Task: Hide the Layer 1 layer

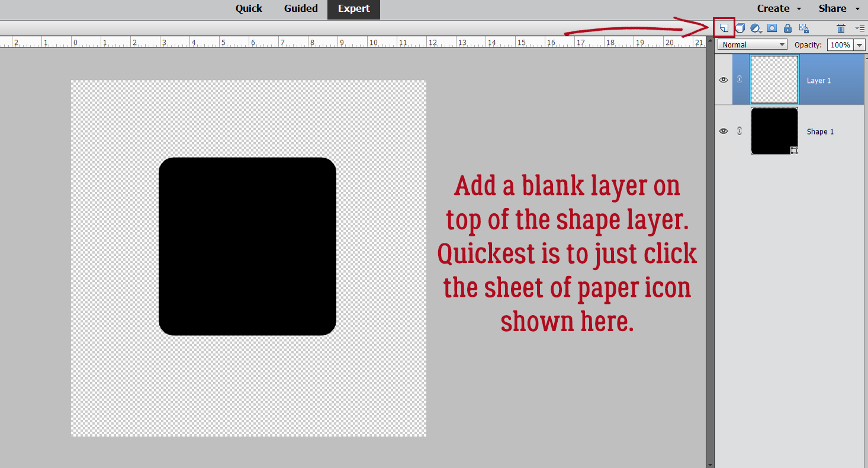Action: pos(724,80)
